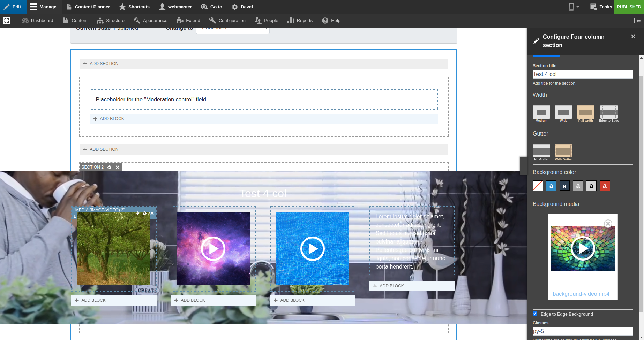
Task: Select the Wide width option
Action: (563, 113)
